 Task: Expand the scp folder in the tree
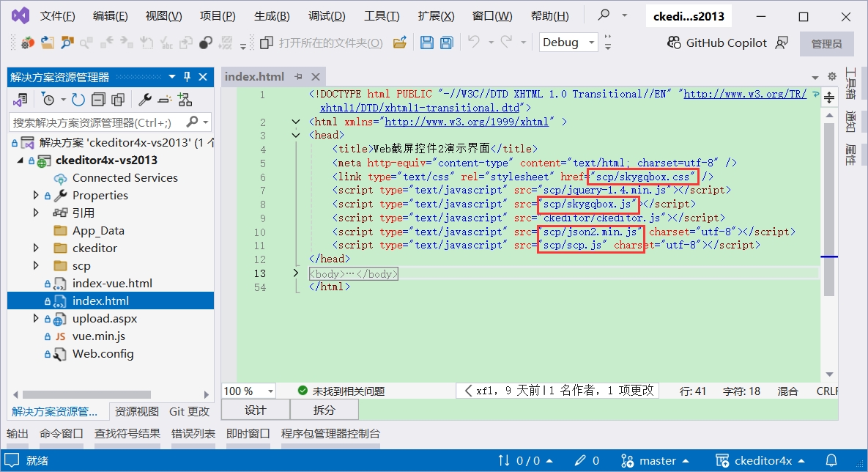36,265
